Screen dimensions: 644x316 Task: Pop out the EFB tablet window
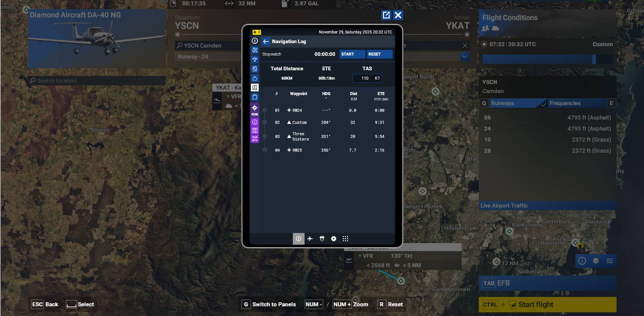386,15
